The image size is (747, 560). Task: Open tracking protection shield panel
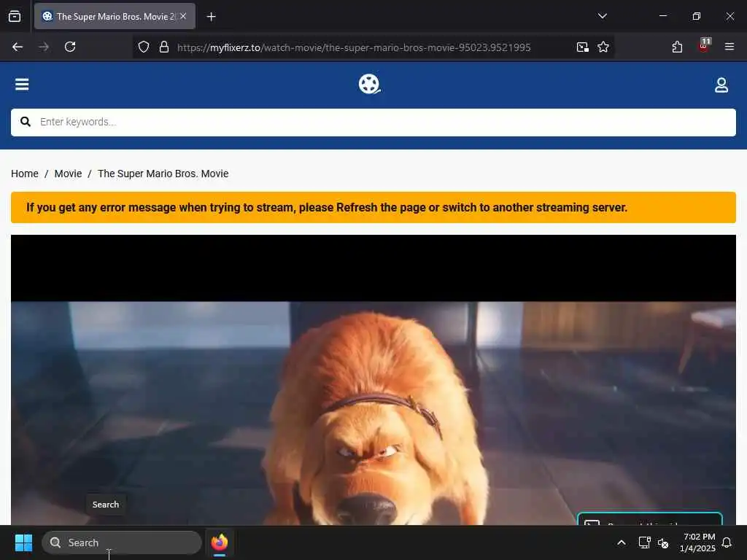pos(144,47)
